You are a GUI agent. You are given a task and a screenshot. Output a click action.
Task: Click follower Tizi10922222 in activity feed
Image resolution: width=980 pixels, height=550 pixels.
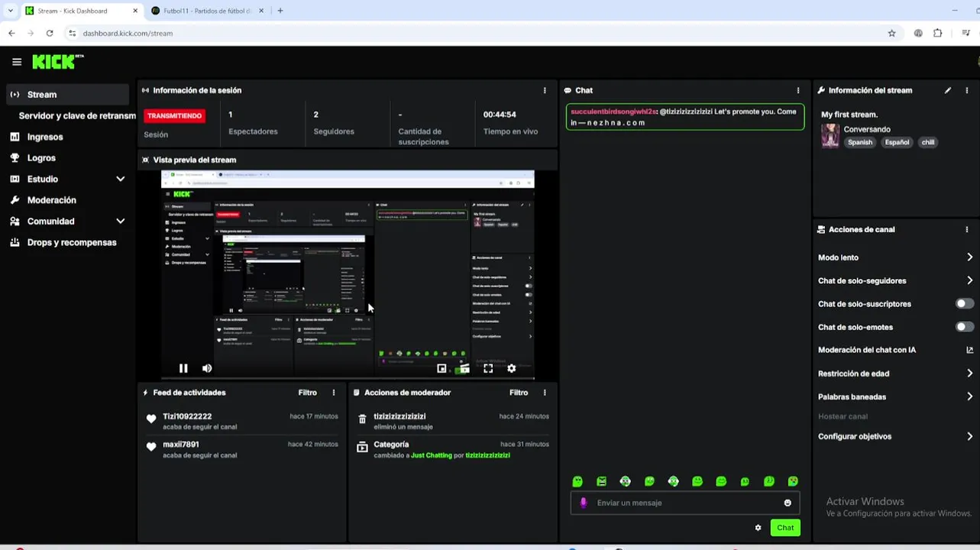[x=187, y=416]
